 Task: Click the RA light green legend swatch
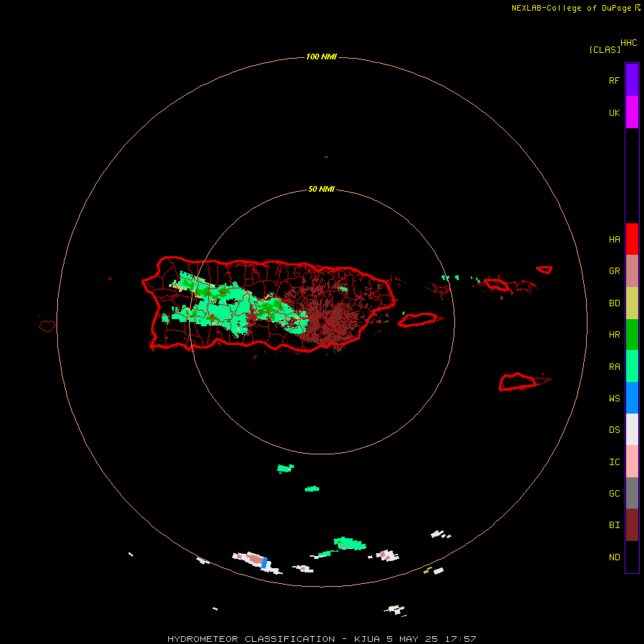point(632,366)
